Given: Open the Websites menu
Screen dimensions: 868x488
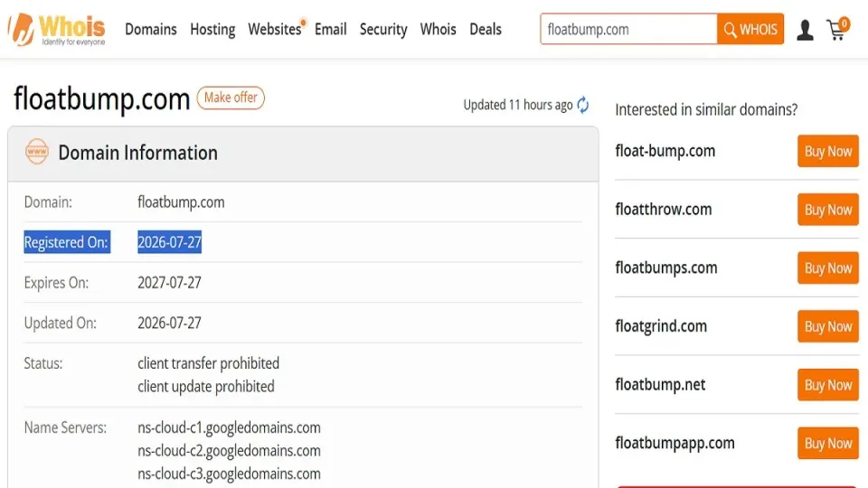Looking at the screenshot, I should pyautogui.click(x=275, y=29).
